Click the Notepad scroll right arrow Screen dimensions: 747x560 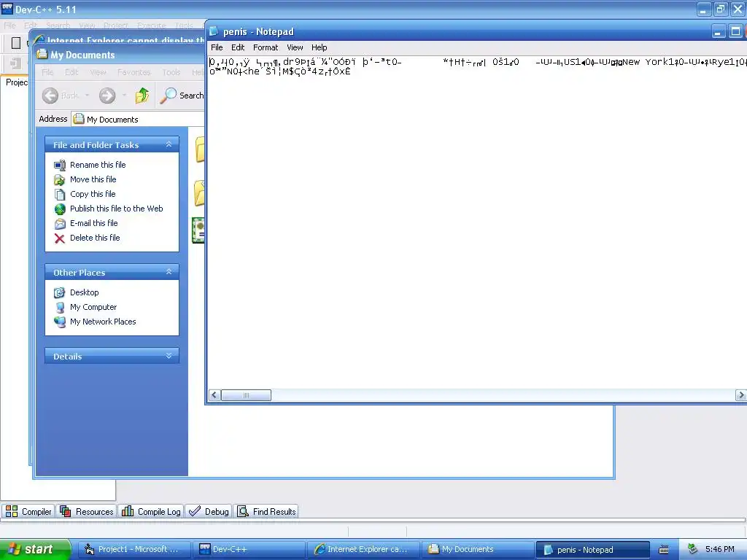coord(741,395)
